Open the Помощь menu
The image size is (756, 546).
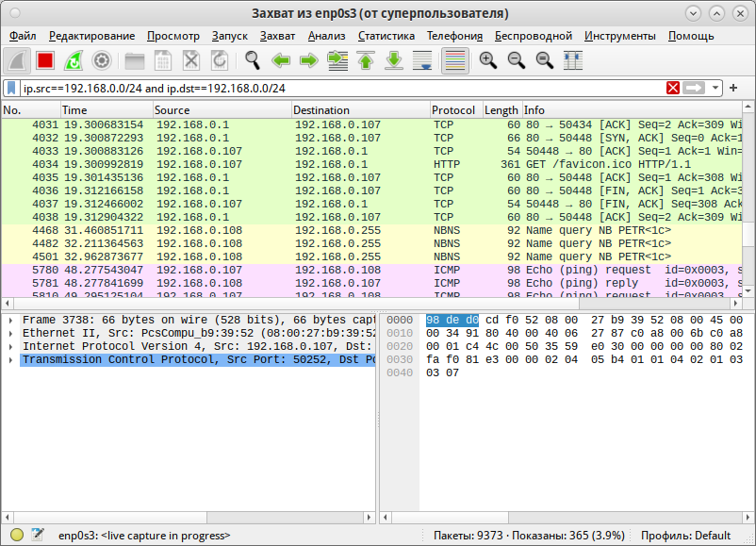coord(691,36)
